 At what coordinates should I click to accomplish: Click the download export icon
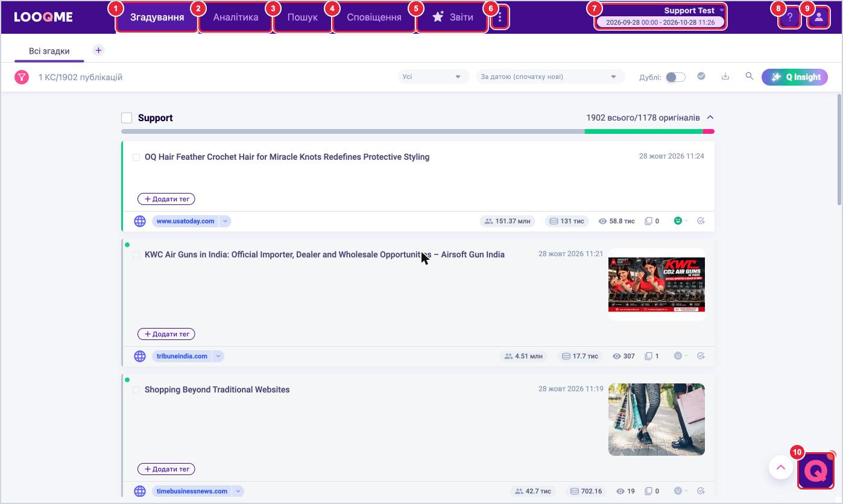[725, 77]
